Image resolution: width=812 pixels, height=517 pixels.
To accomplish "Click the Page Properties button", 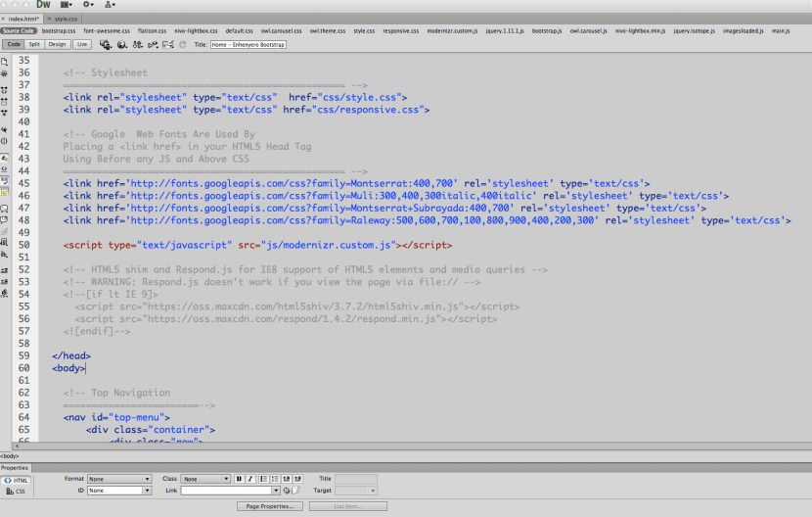I will coord(270,506).
